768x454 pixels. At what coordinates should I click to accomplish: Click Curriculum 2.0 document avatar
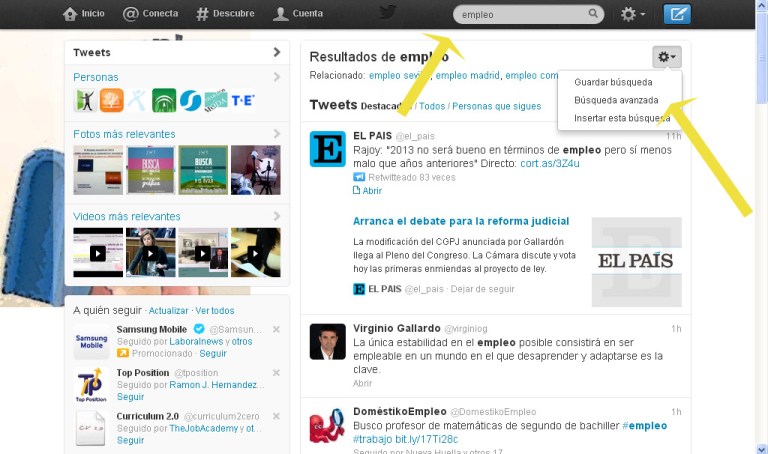pos(91,429)
